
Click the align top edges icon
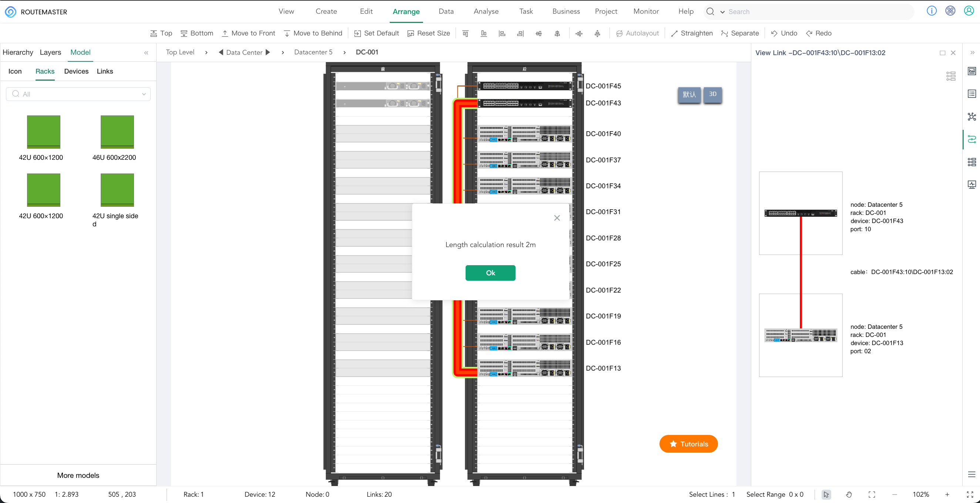click(465, 33)
